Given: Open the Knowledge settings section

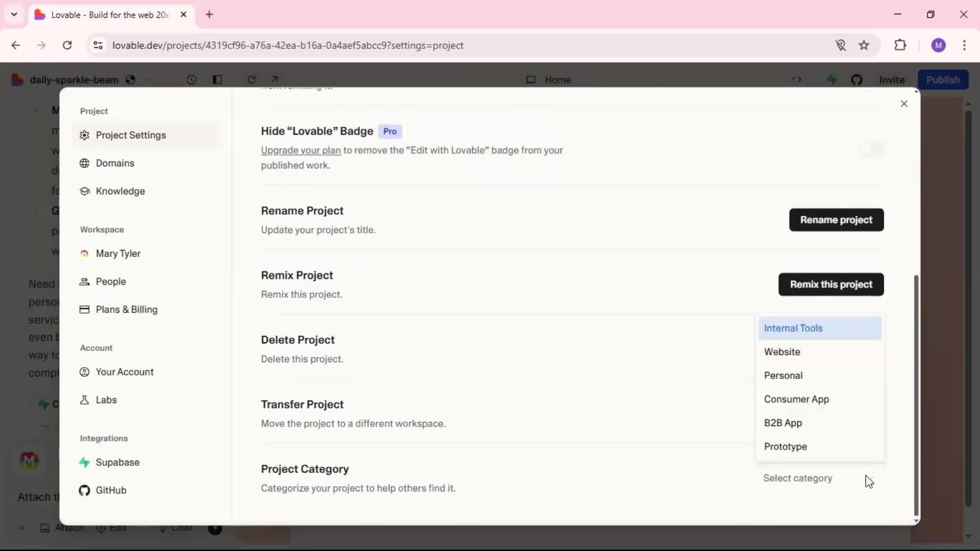Looking at the screenshot, I should [x=120, y=191].
